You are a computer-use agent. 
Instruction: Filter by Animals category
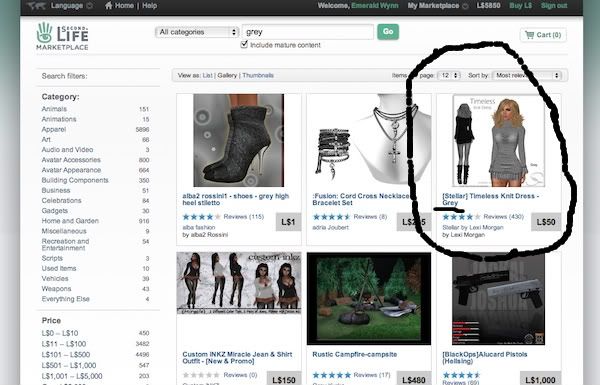54,109
